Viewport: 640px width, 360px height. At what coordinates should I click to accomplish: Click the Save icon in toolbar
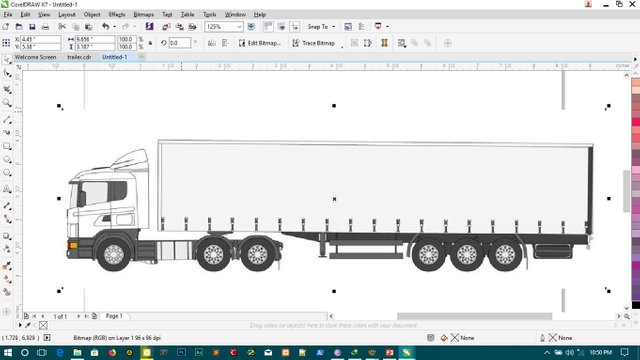pos(32,27)
